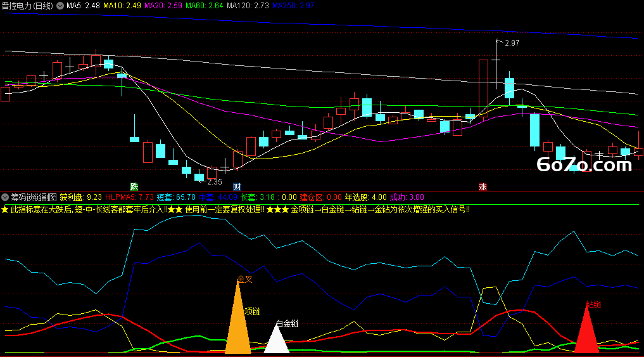Click the HLPMA5: 7.73 value
644x357 pixels.
[129, 197]
